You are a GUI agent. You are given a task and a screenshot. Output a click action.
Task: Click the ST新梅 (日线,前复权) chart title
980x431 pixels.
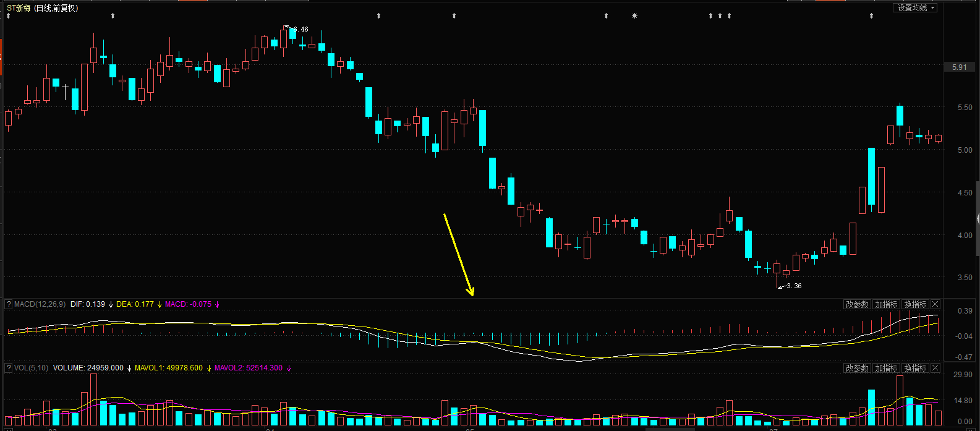[43, 8]
